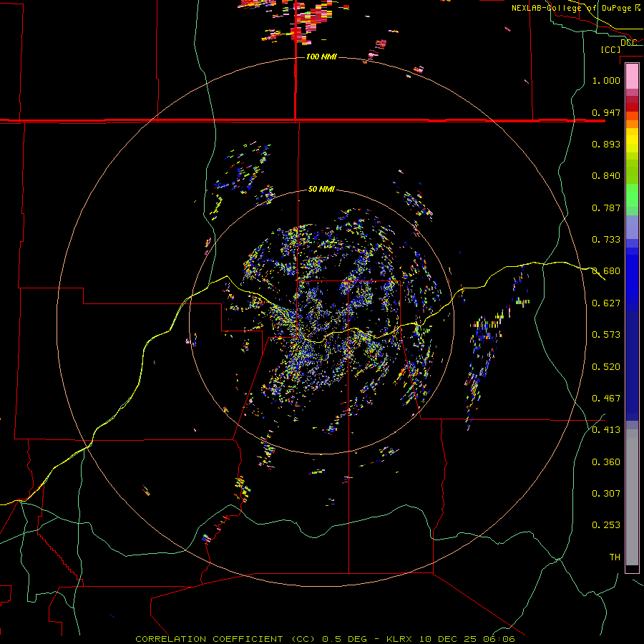Click the 0.413 legend value
The image size is (644, 644).
[x=606, y=430]
